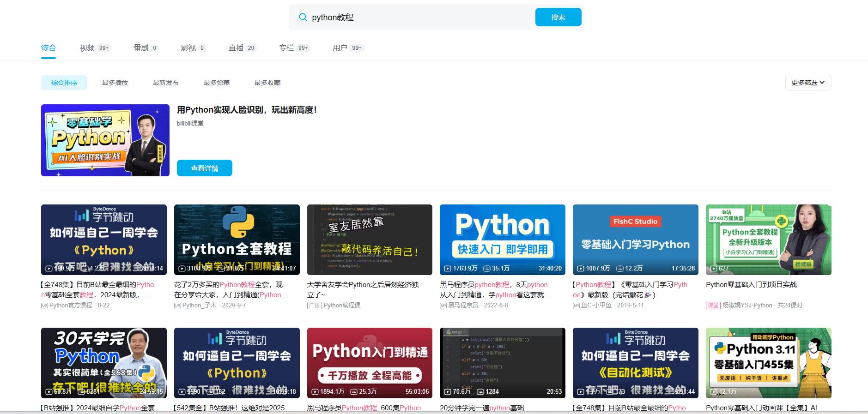Open FishC Studio 零基础入门学习Python thumbnail
Viewport: 868px width, 414px height.
[636, 240]
